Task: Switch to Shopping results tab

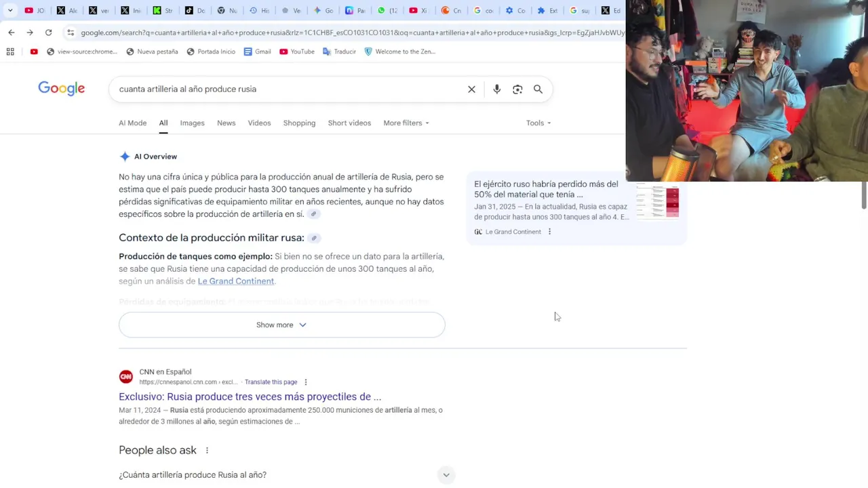Action: [299, 123]
